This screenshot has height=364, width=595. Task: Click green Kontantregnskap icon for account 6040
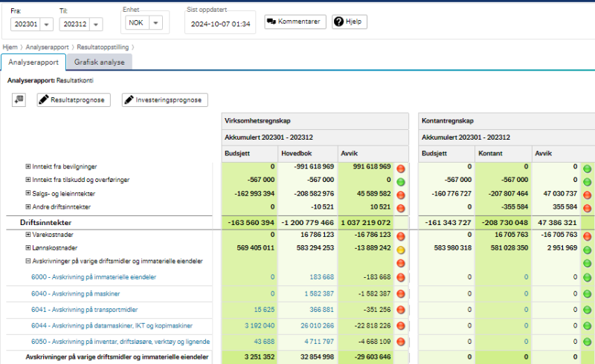tap(588, 293)
